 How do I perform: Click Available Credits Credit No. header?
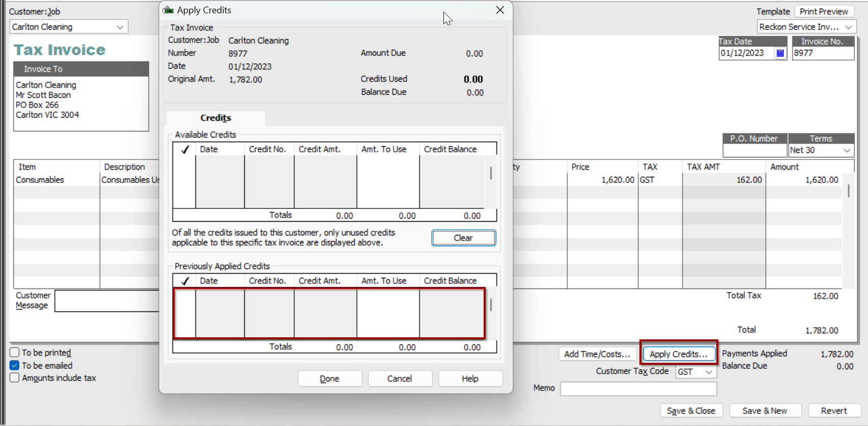pos(269,149)
